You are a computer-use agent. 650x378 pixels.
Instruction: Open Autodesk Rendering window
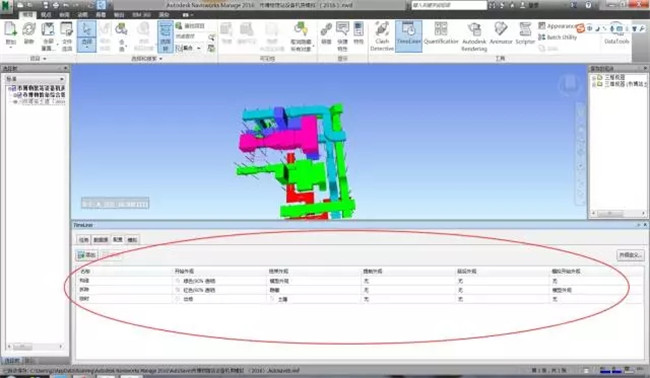pyautogui.click(x=474, y=36)
